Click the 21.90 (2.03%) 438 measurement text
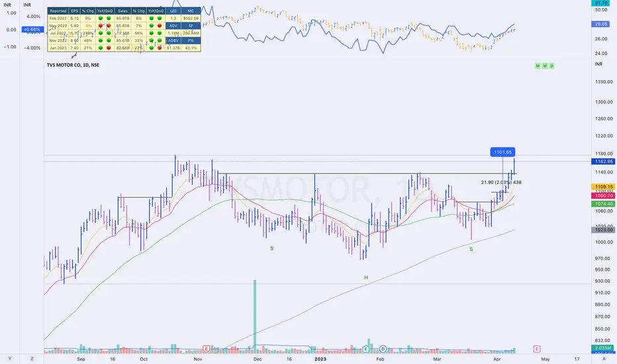The height and width of the screenshot is (364, 617). [501, 182]
